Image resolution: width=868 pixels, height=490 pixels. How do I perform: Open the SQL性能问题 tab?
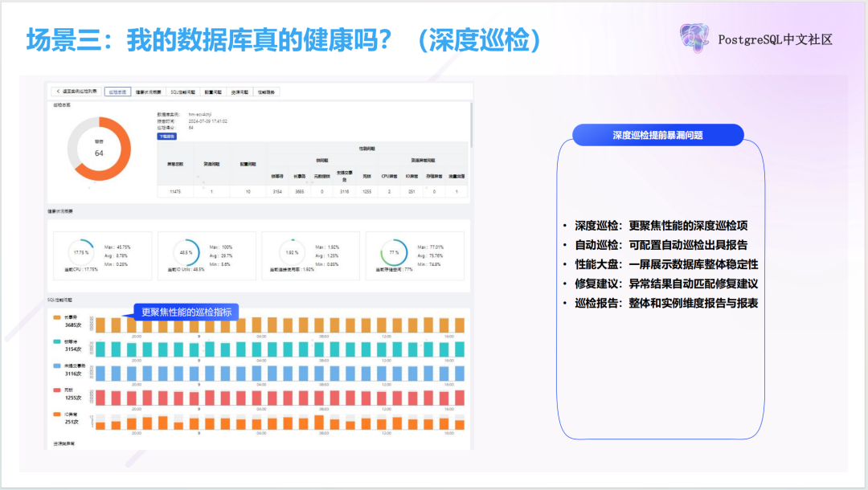click(x=181, y=92)
